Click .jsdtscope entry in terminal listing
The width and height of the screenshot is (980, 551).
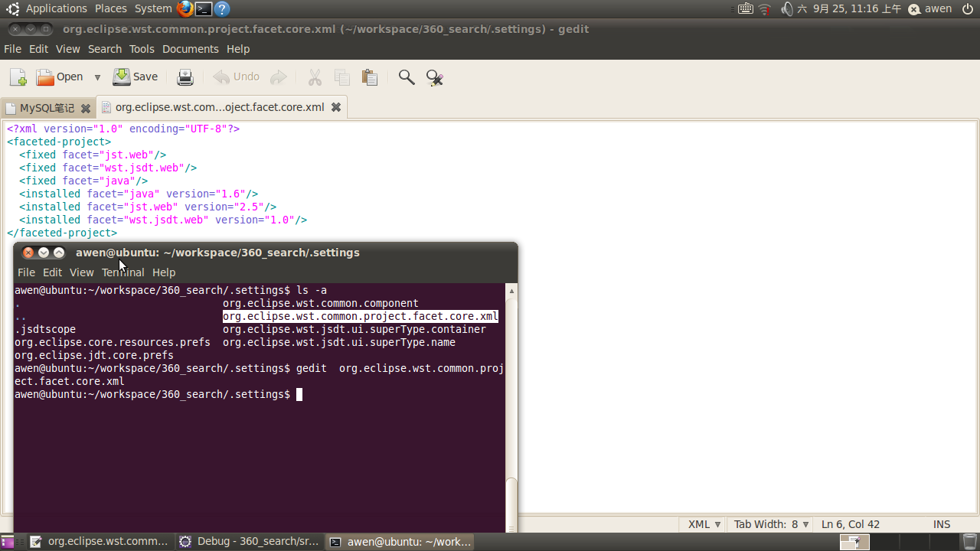click(x=45, y=329)
